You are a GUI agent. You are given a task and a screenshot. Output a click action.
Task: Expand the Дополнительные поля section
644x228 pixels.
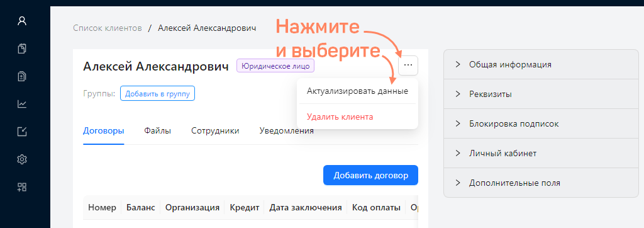[x=541, y=183]
